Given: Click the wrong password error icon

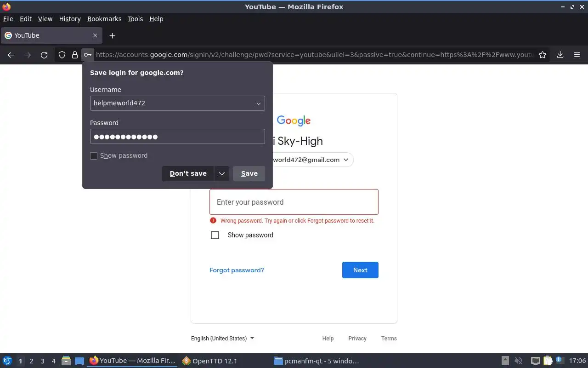Looking at the screenshot, I should pos(213,220).
